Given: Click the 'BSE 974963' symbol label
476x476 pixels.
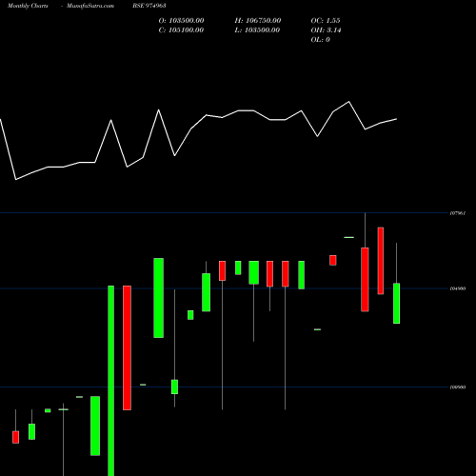Looking at the screenshot, I should (x=149, y=6).
